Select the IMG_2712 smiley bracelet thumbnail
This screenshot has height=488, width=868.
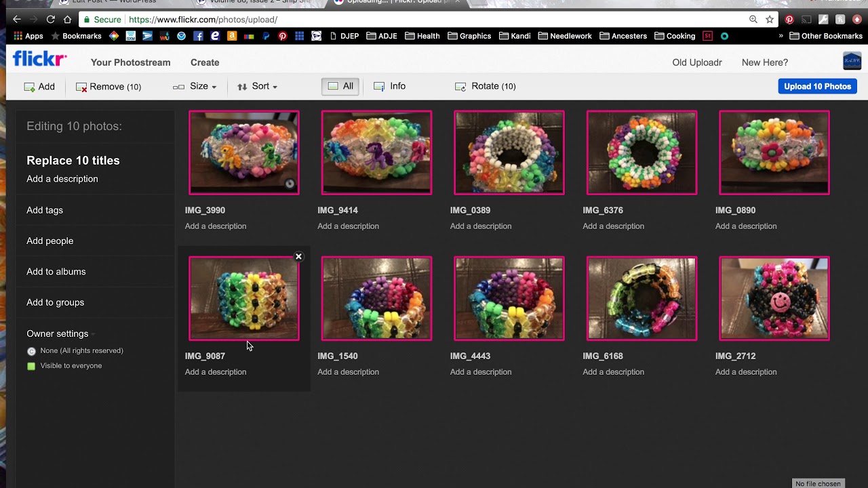774,298
